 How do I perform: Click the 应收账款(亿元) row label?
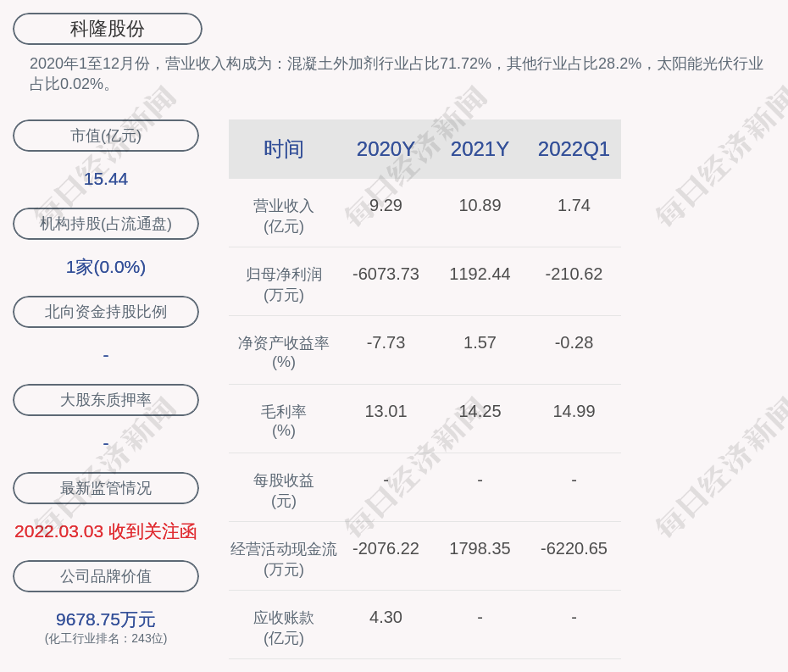(284, 628)
